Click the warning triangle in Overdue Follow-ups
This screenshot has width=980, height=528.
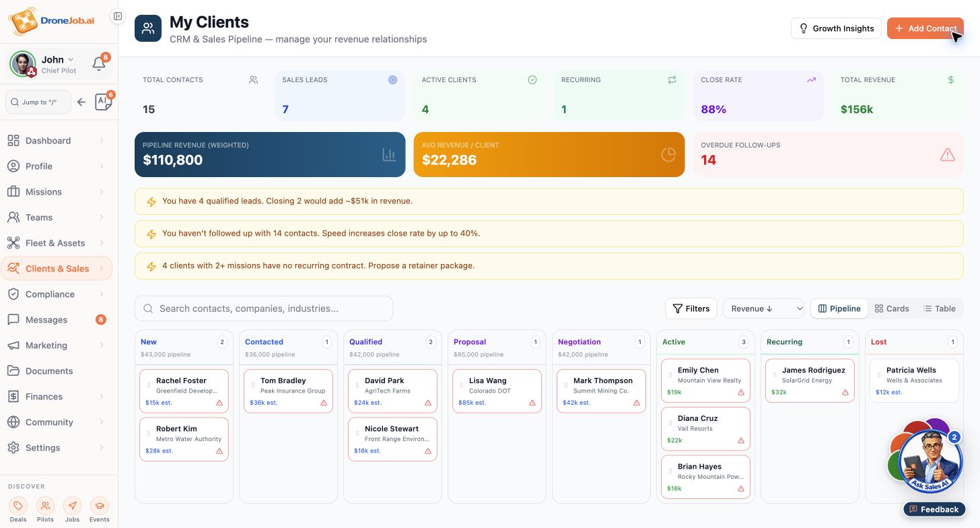pos(947,155)
